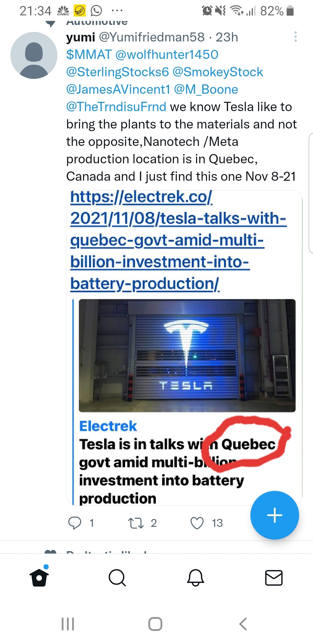Tap the Tesla garage door thumbnail
This screenshot has height=644, width=313.
tap(187, 355)
